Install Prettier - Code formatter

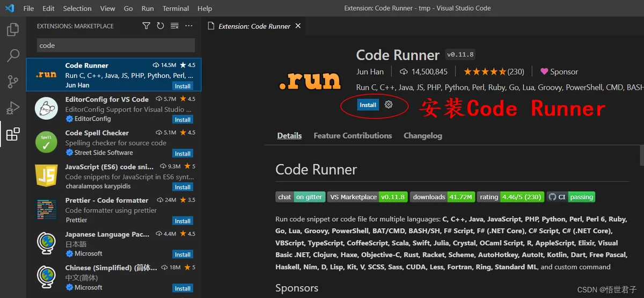point(182,221)
